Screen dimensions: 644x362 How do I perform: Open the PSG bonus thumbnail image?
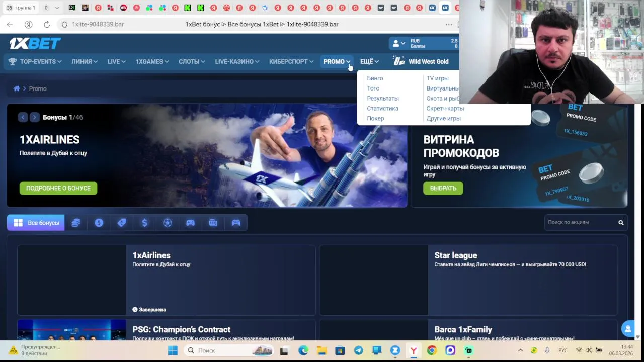point(71,330)
